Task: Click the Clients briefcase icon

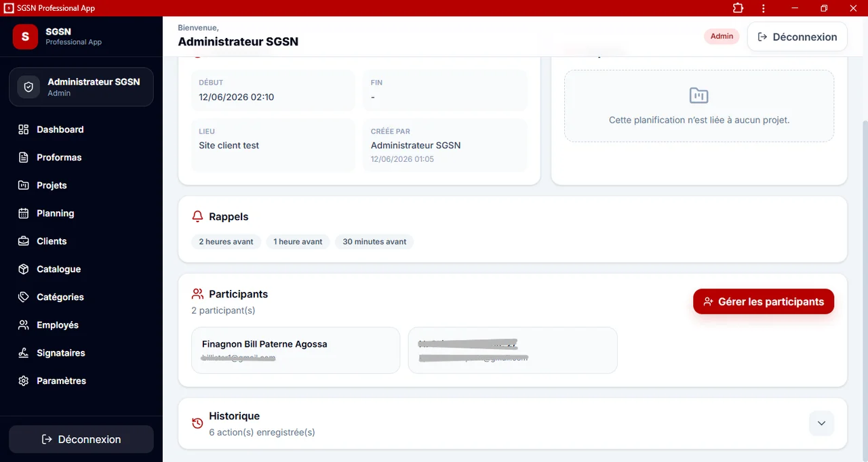Action: (24, 241)
